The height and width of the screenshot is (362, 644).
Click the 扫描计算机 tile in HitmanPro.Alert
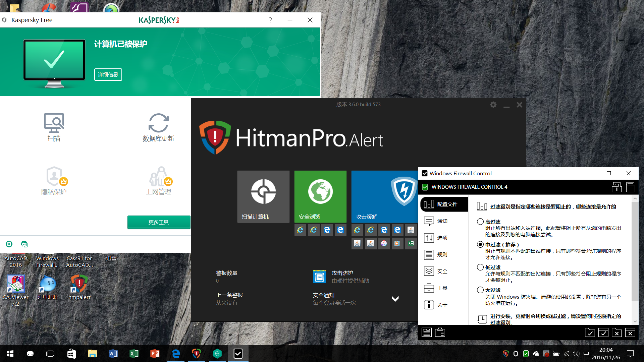[x=263, y=196]
